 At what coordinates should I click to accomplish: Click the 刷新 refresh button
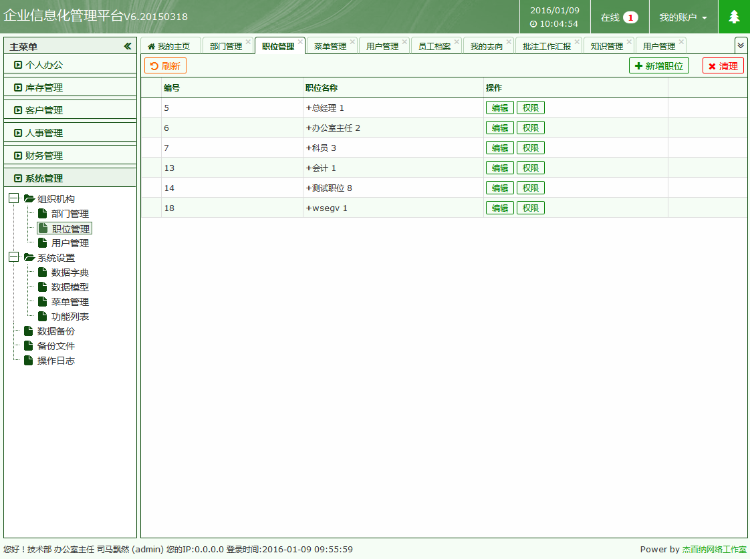pyautogui.click(x=165, y=66)
